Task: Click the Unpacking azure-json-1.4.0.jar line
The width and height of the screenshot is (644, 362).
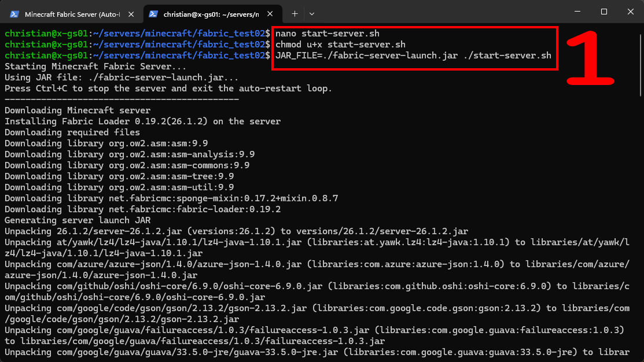Action: pyautogui.click(x=317, y=269)
